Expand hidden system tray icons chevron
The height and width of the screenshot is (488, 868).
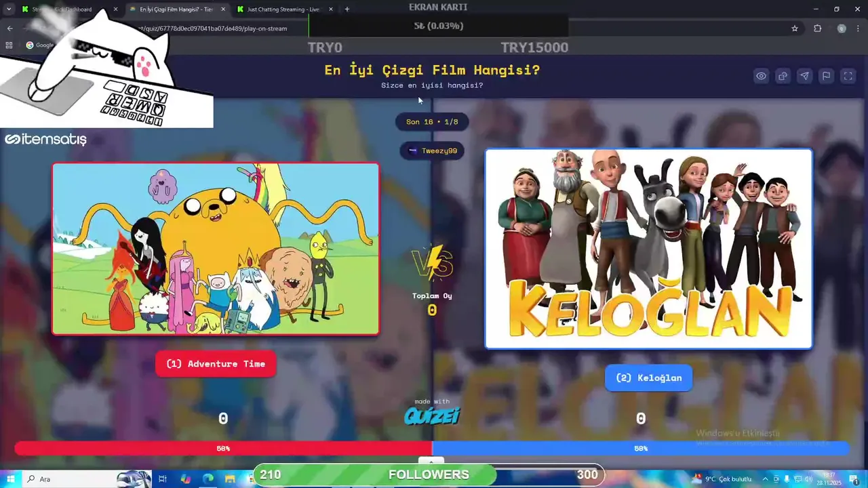click(766, 479)
